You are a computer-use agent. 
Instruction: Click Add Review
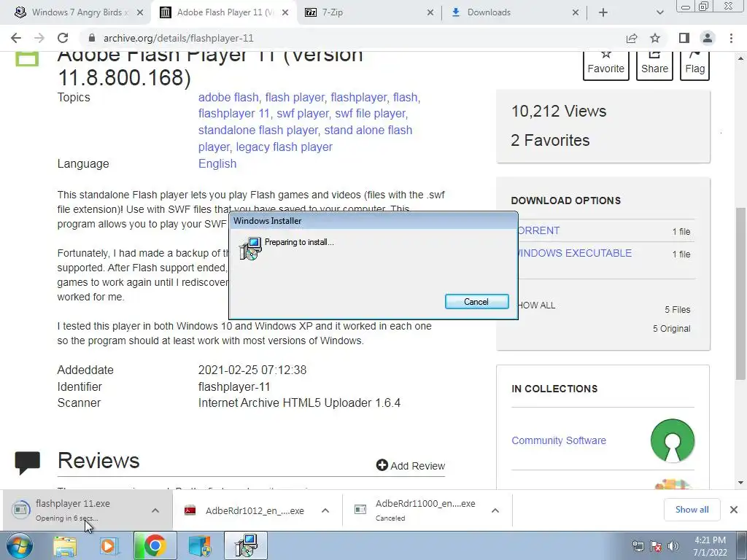pyautogui.click(x=411, y=465)
